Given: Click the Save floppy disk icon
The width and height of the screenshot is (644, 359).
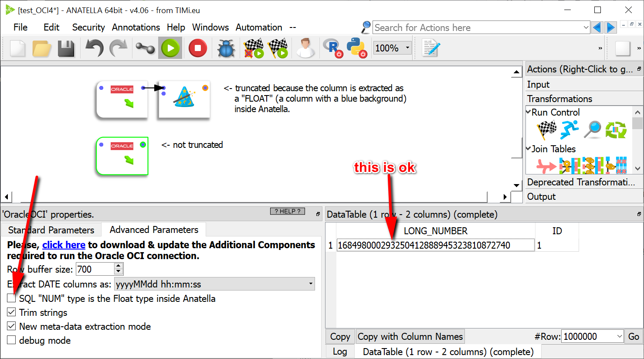Looking at the screenshot, I should [x=66, y=48].
